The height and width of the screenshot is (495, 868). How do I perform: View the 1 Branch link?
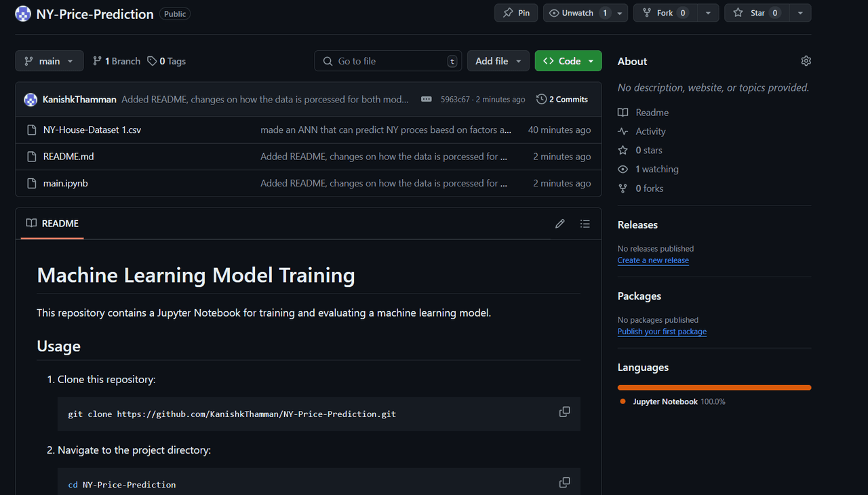(x=117, y=61)
